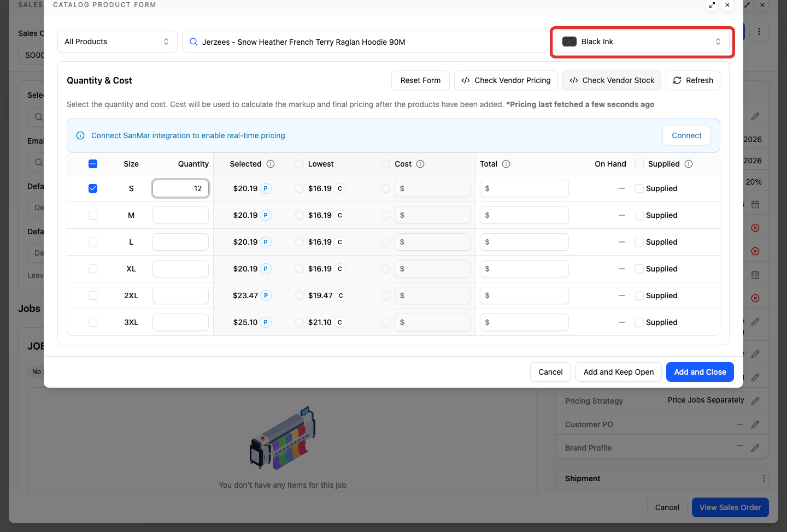Click Reset Form button

420,80
